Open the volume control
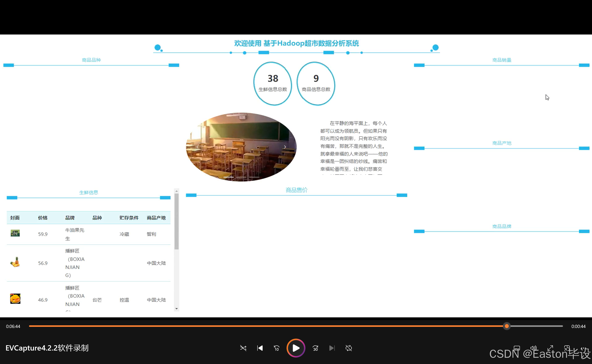Screen dimensions: 592x364 tap(533, 348)
